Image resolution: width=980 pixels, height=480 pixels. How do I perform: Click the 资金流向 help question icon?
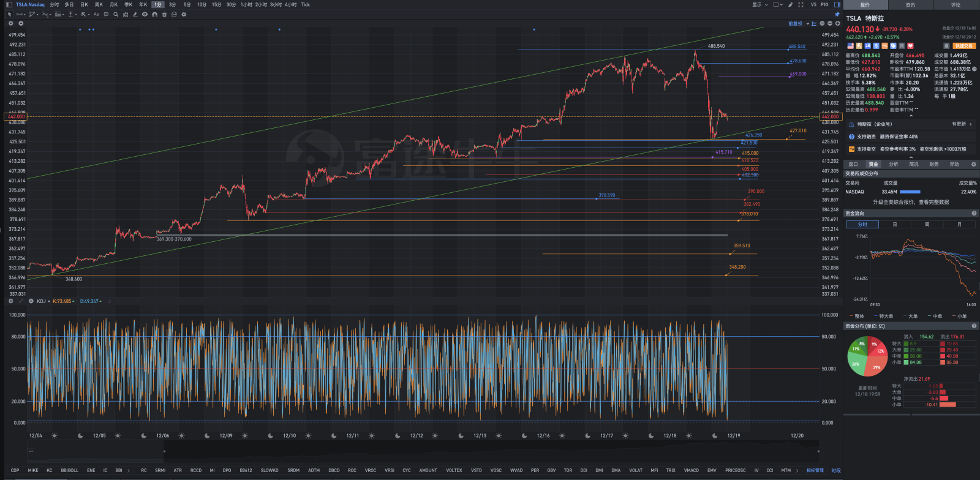coord(974,213)
